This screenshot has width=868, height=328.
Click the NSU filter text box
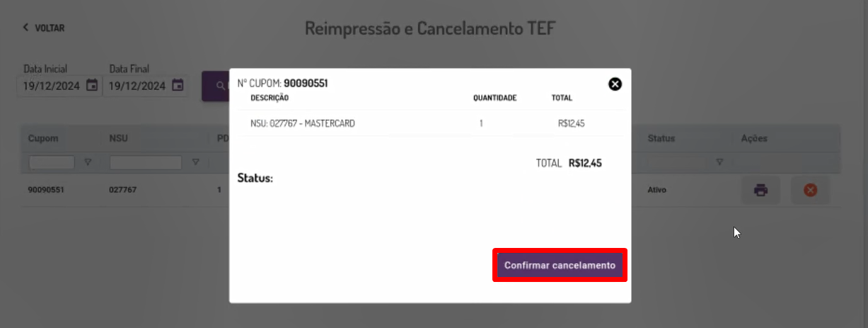pos(146,162)
